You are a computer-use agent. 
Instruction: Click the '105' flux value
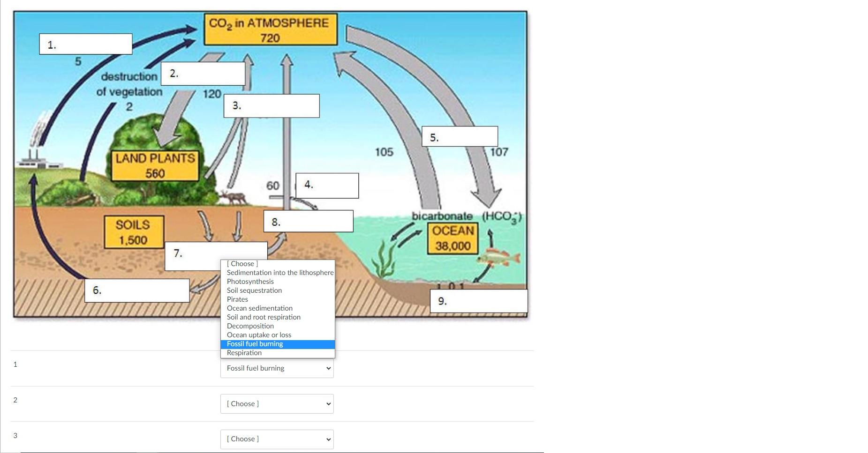click(x=384, y=152)
